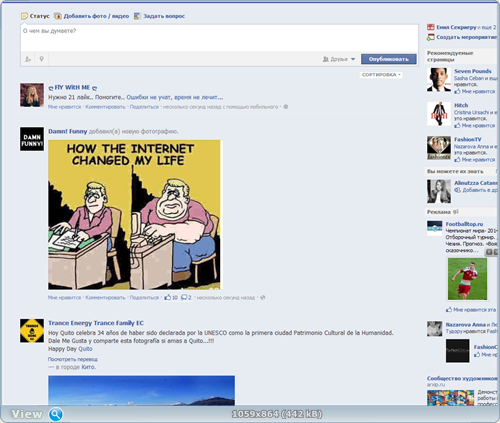Open the Друзья audience dropdown
The width and height of the screenshot is (500, 423).
pos(339,59)
